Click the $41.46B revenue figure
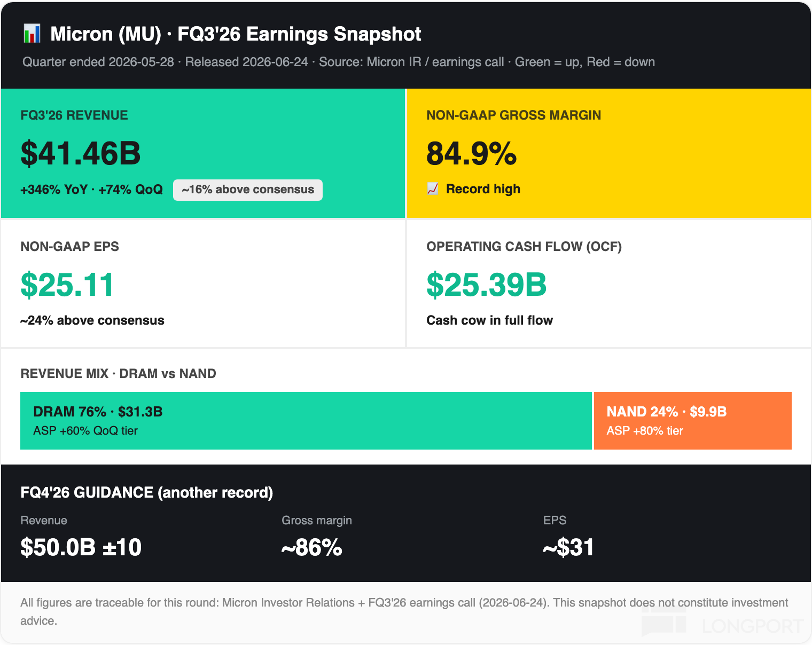 (x=81, y=153)
